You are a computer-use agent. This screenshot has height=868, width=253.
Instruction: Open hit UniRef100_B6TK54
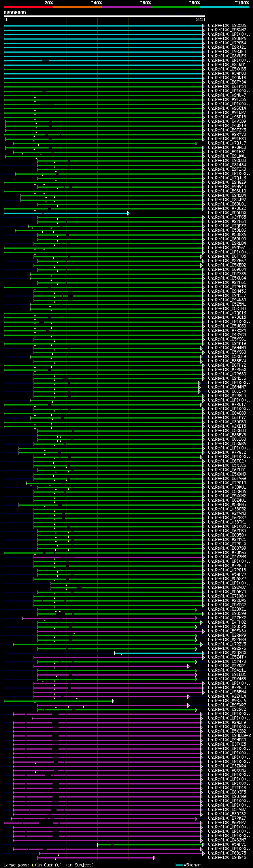pyautogui.click(x=227, y=87)
